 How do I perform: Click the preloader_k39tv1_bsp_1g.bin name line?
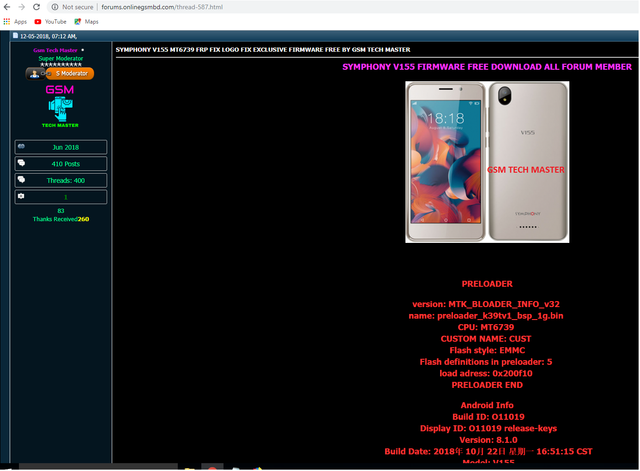[x=486, y=316]
